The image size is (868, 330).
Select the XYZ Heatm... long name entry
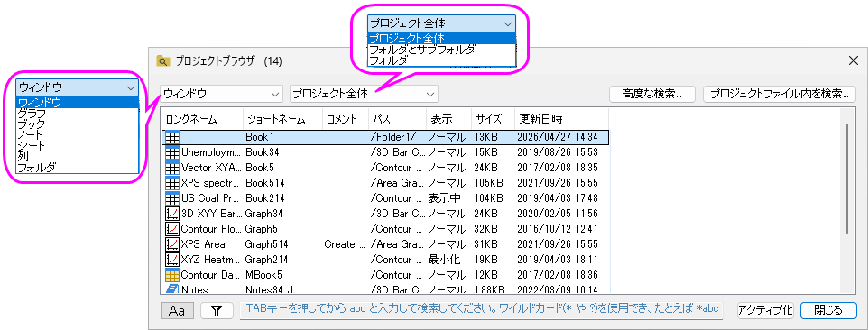[211, 260]
